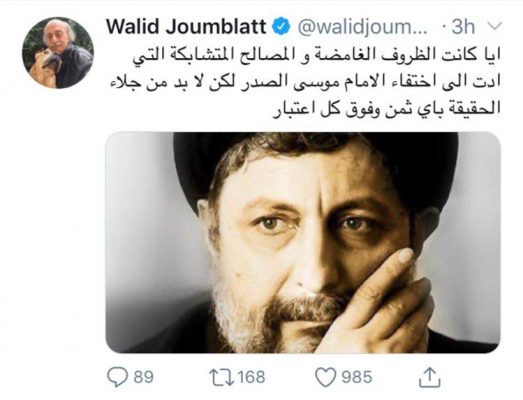Viewport: 523px width, 400px height.
Task: Click the blue verified badge
Action: tap(281, 27)
